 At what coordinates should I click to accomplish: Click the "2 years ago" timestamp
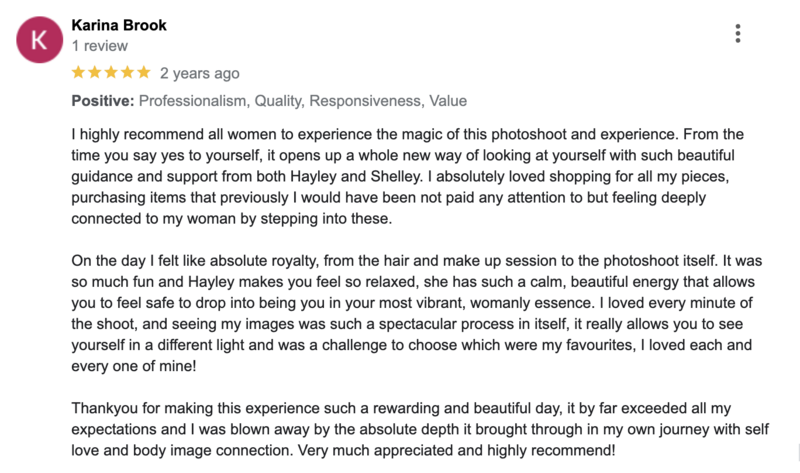tap(199, 73)
